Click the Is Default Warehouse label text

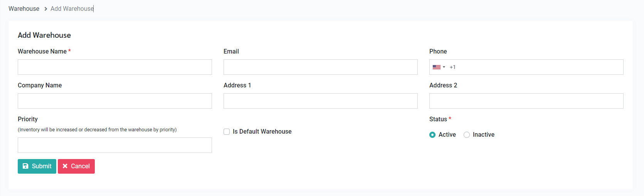click(262, 132)
